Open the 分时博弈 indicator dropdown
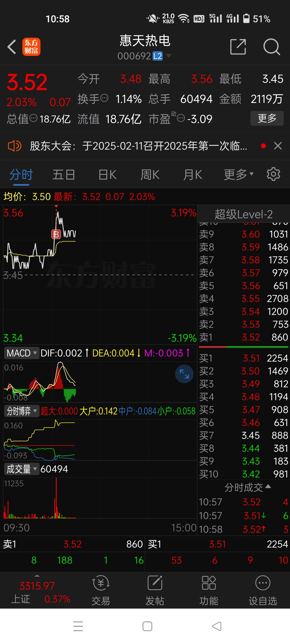The width and height of the screenshot is (290, 644). point(21,411)
